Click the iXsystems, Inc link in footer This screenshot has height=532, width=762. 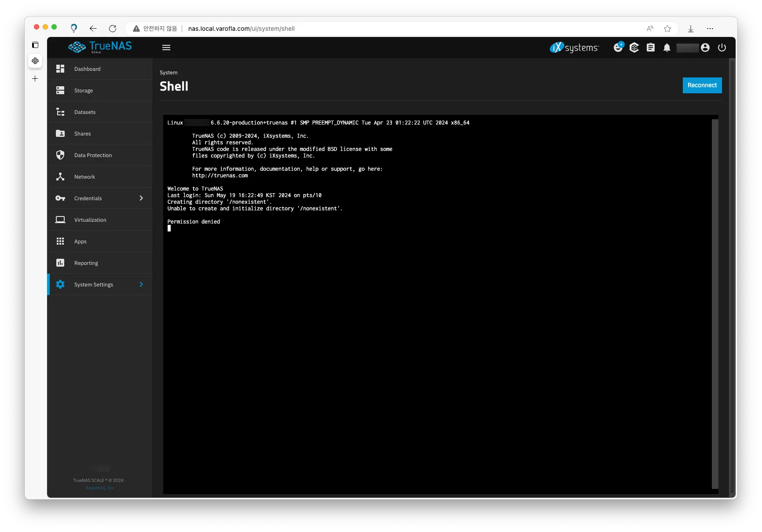(x=99, y=488)
